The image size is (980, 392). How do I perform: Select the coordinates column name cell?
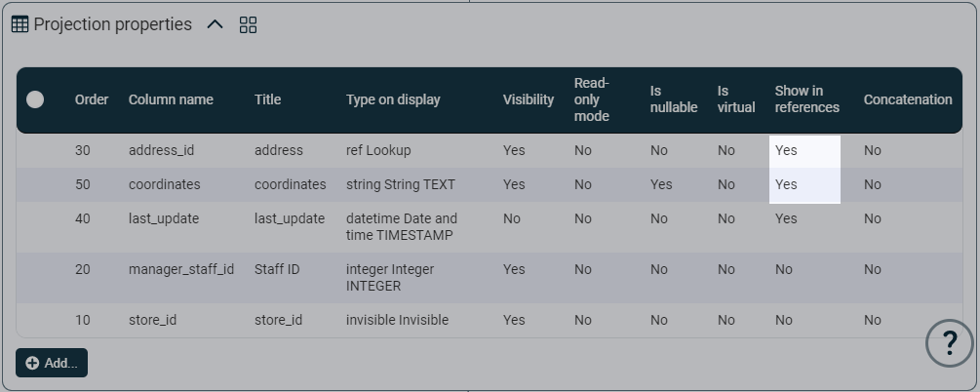tap(164, 184)
